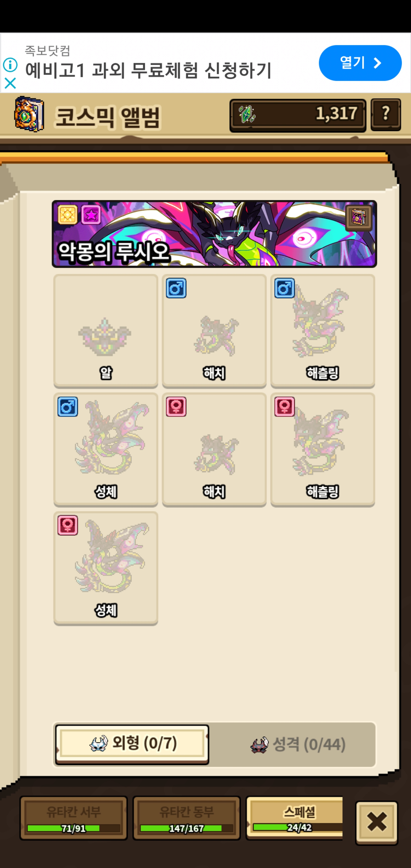Switch to the 성격 (0/44) tab
Viewport: 411px width, 868px height.
tap(298, 744)
